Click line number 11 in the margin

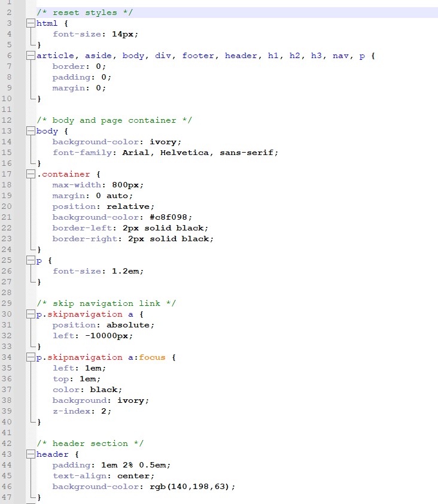click(7, 110)
